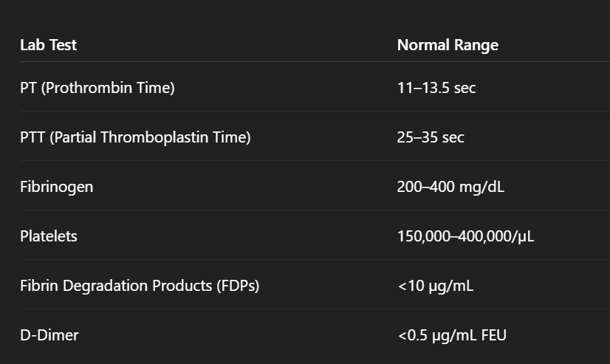Click the '11–13.5 sec' value

click(436, 88)
